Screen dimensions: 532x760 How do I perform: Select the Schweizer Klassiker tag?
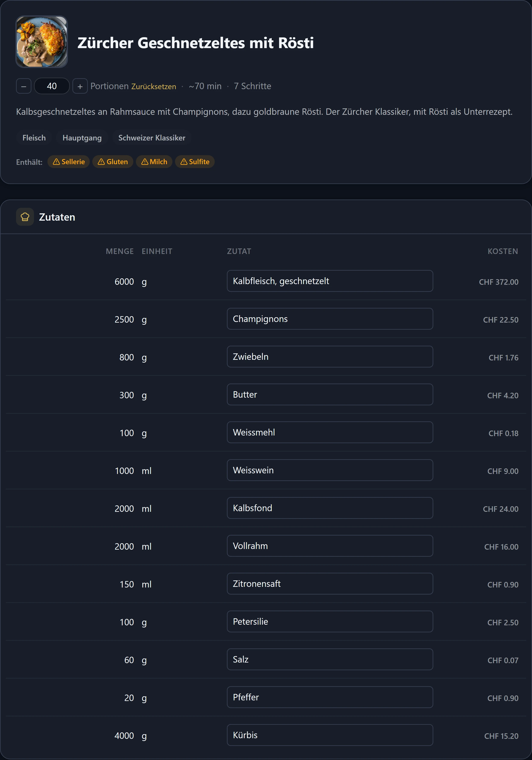(x=152, y=138)
